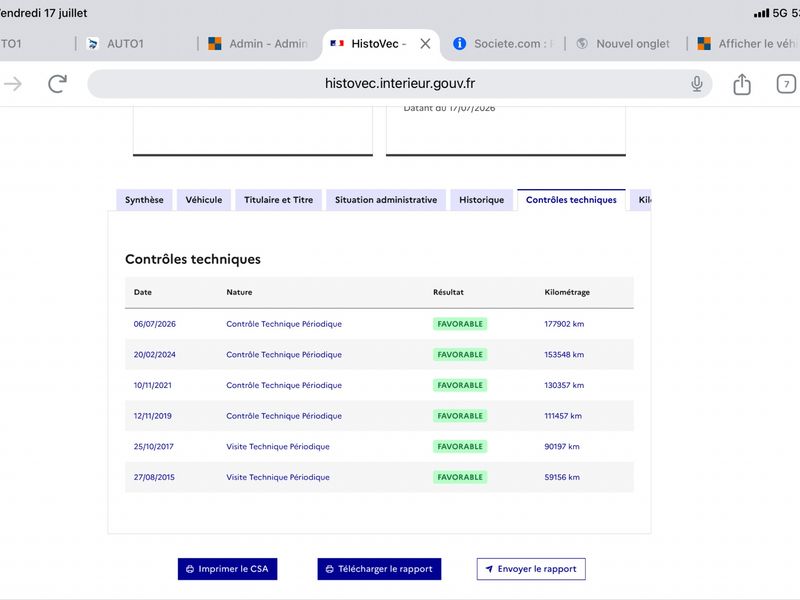The width and height of the screenshot is (800, 600).
Task: Click the Nature column header
Action: 239,292
